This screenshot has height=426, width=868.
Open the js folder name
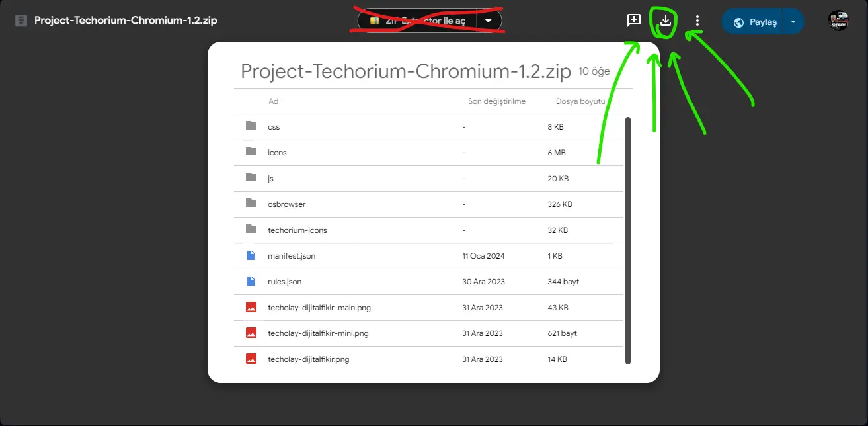click(x=270, y=179)
